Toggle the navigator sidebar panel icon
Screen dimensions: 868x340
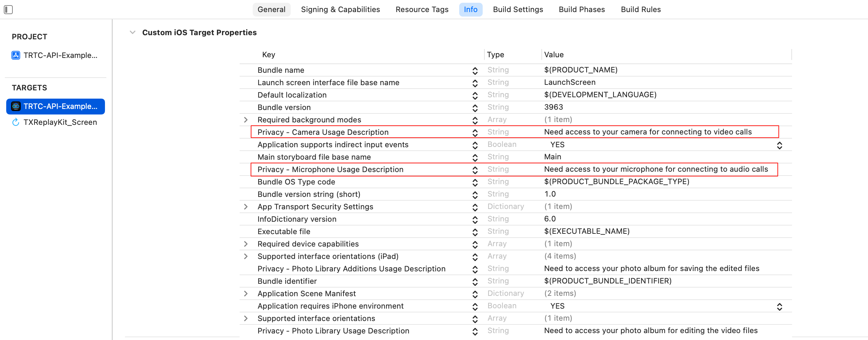tap(8, 10)
